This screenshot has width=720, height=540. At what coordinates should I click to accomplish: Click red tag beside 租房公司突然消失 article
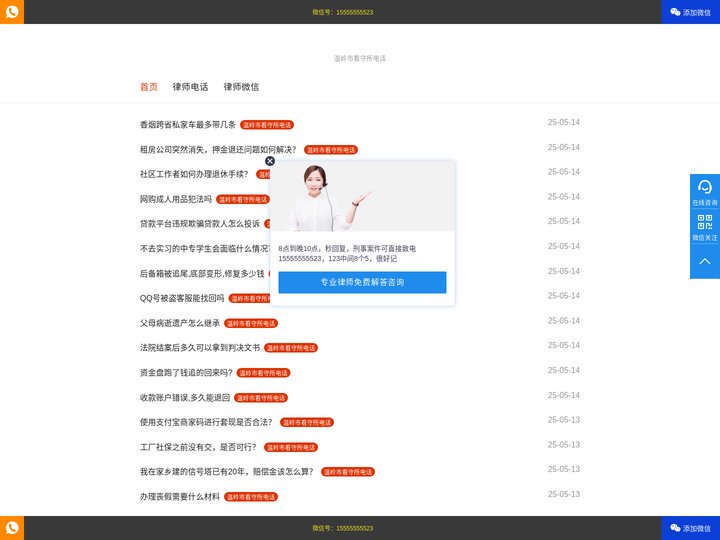pos(331,150)
